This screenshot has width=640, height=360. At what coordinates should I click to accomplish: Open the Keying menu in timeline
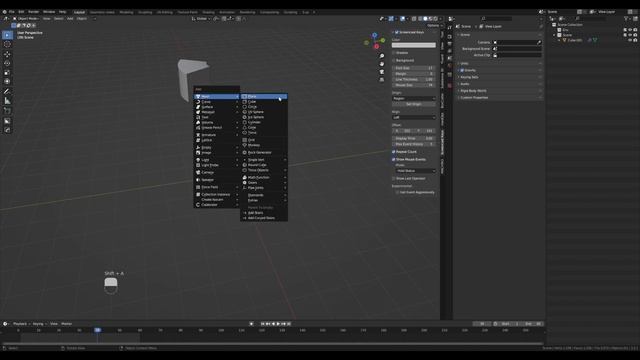pyautogui.click(x=39, y=324)
